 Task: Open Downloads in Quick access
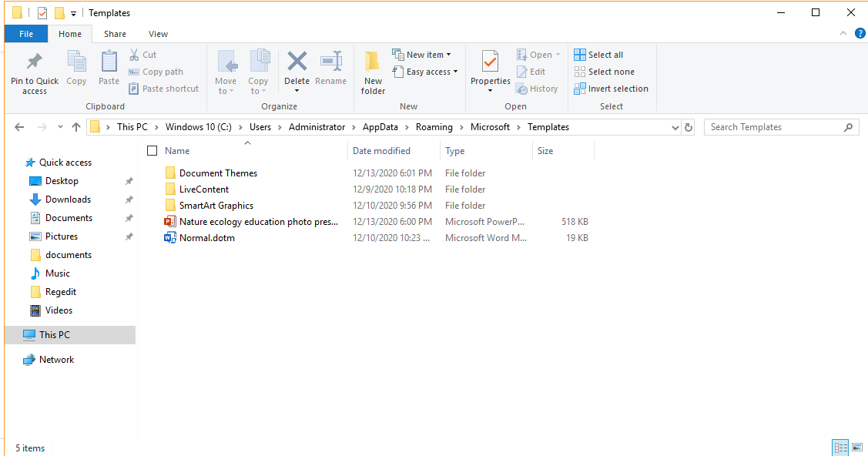tap(68, 199)
